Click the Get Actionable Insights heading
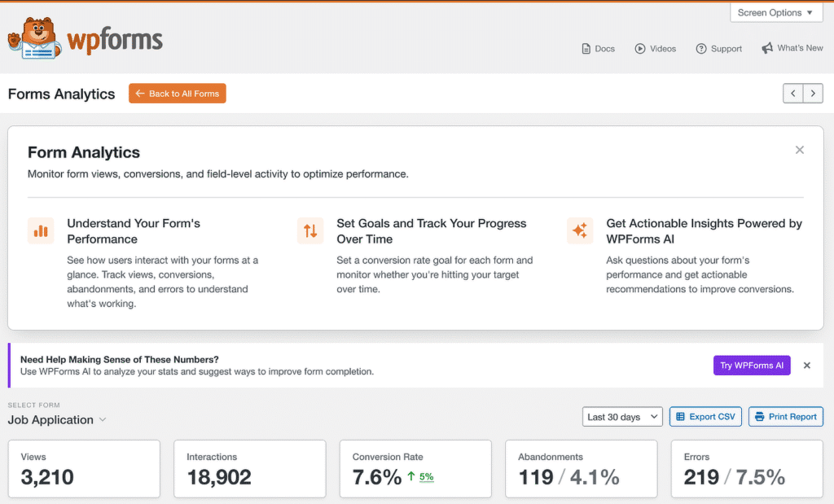 704,230
